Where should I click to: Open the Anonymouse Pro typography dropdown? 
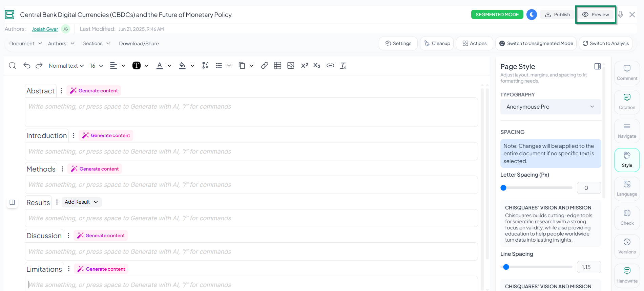pos(550,107)
